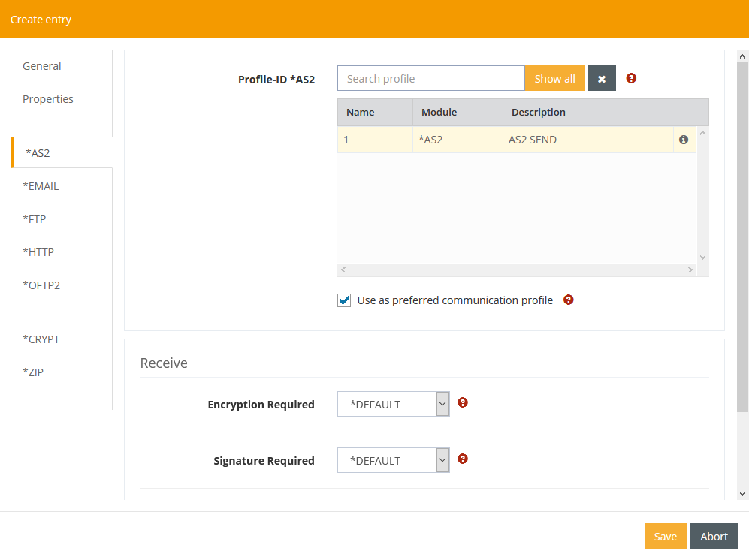Click help icon next to Signature Required
Screen dimensions: 749x560
463,459
